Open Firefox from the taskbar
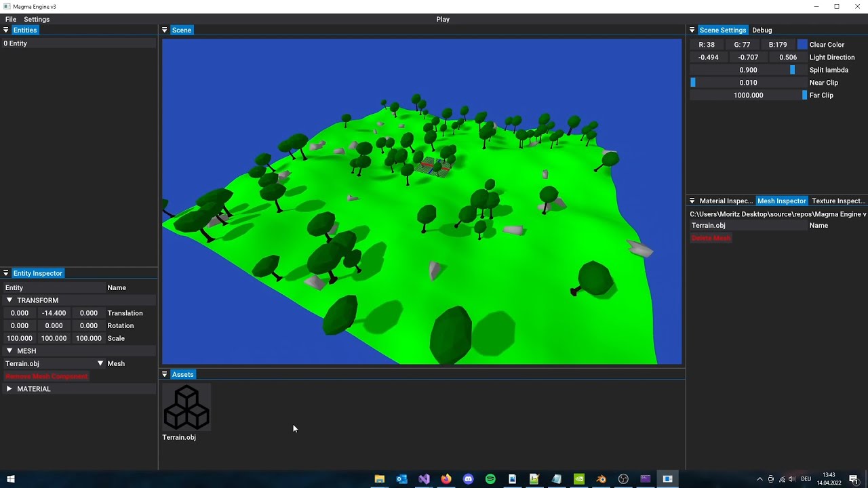This screenshot has height=488, width=868. tap(446, 479)
